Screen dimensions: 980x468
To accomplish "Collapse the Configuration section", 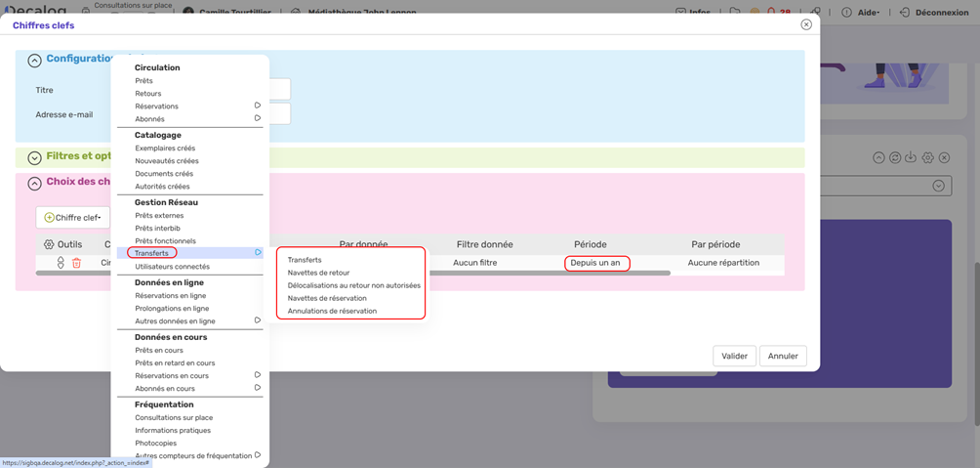I will (x=34, y=61).
